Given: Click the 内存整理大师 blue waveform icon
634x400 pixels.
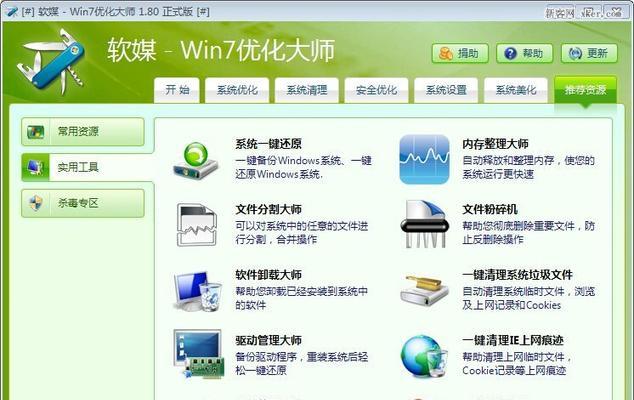Looking at the screenshot, I should [x=424, y=159].
